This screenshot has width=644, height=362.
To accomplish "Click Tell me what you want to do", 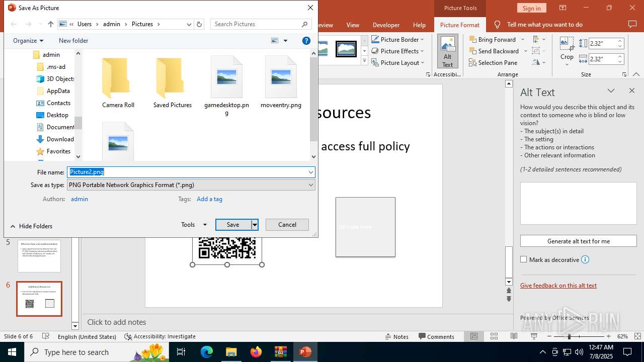I will coord(544,25).
